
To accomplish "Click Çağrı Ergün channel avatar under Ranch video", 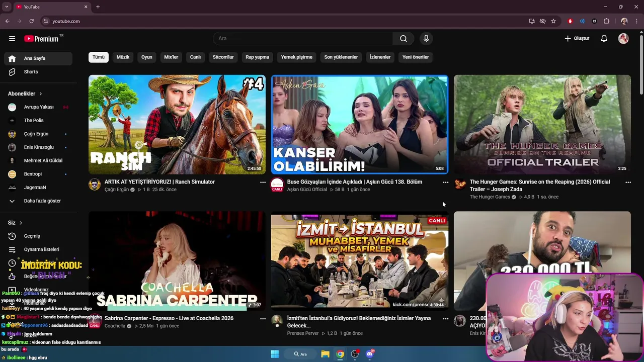I will tap(95, 185).
